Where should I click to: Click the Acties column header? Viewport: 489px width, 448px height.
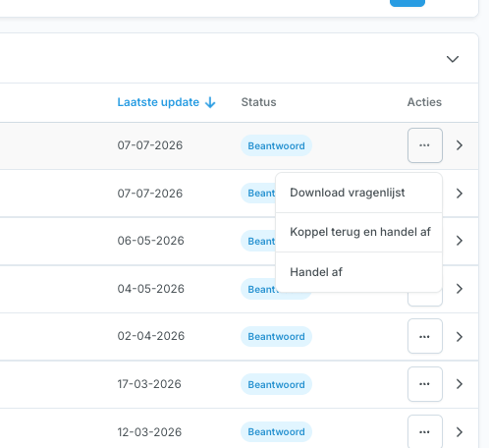click(x=424, y=102)
